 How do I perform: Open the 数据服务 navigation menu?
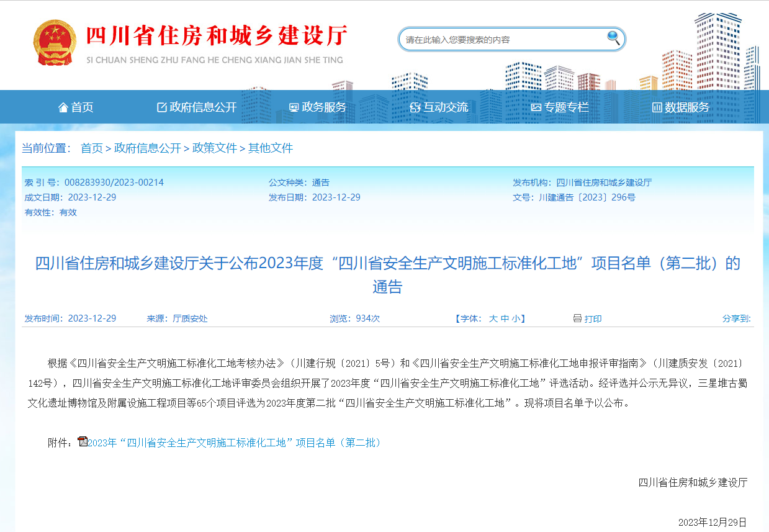click(x=687, y=107)
